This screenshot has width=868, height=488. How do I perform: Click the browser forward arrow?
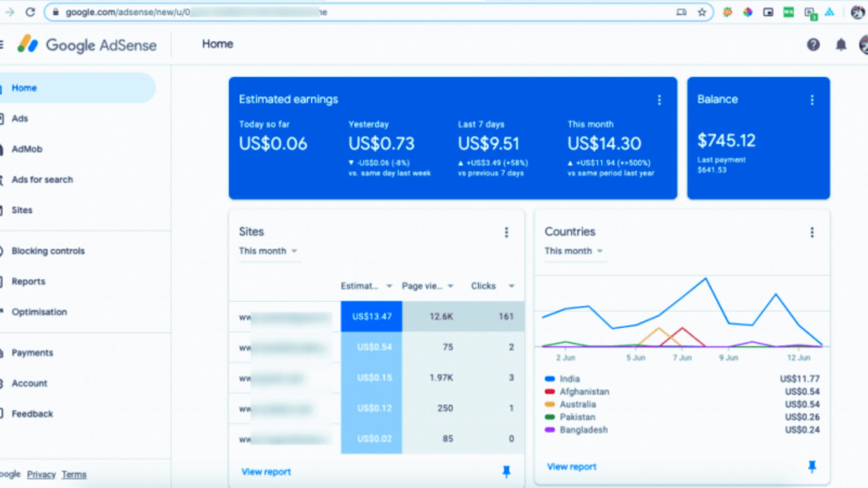(9, 12)
